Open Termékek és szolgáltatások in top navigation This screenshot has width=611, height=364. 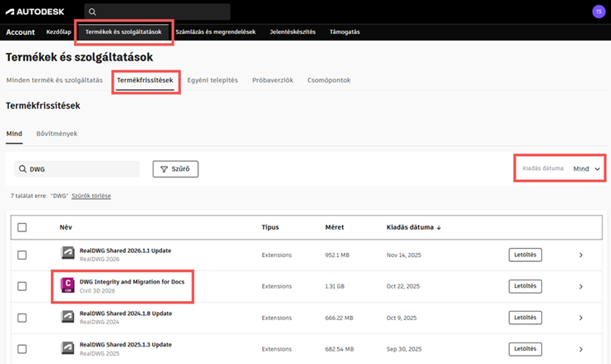[123, 32]
